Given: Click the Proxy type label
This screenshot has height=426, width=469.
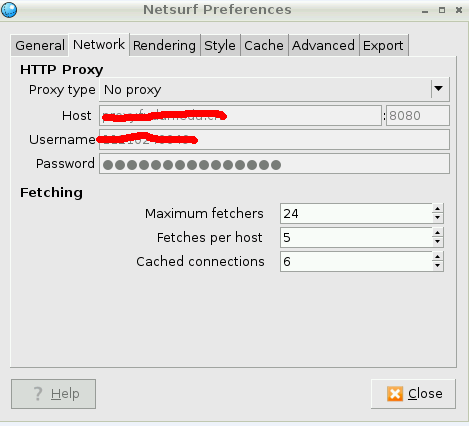Looking at the screenshot, I should coord(62,90).
